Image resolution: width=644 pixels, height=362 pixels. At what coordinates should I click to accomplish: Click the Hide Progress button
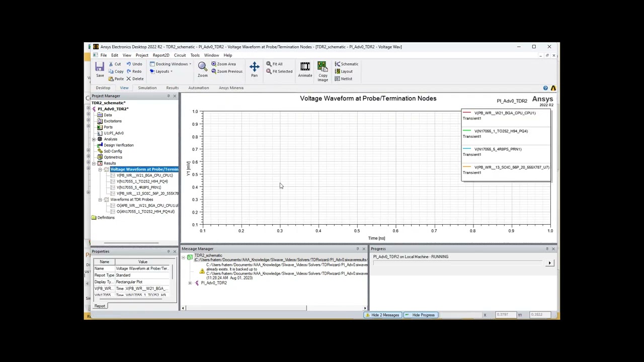point(420,315)
